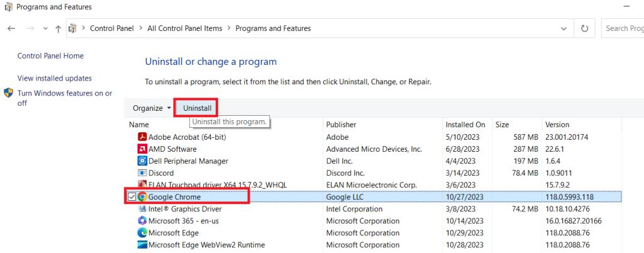Open View installed updates link
Viewport: 644px width, 253px height.
(x=55, y=78)
